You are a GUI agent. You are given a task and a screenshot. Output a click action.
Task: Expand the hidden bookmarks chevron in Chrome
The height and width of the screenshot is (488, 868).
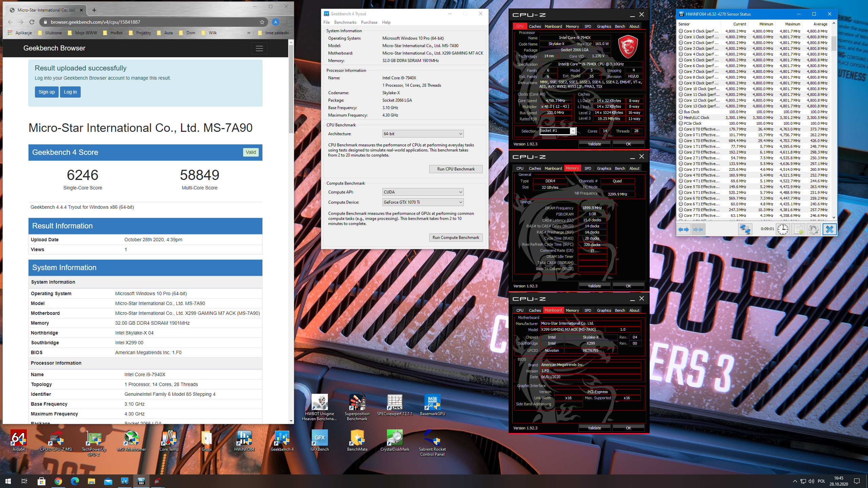coord(249,33)
